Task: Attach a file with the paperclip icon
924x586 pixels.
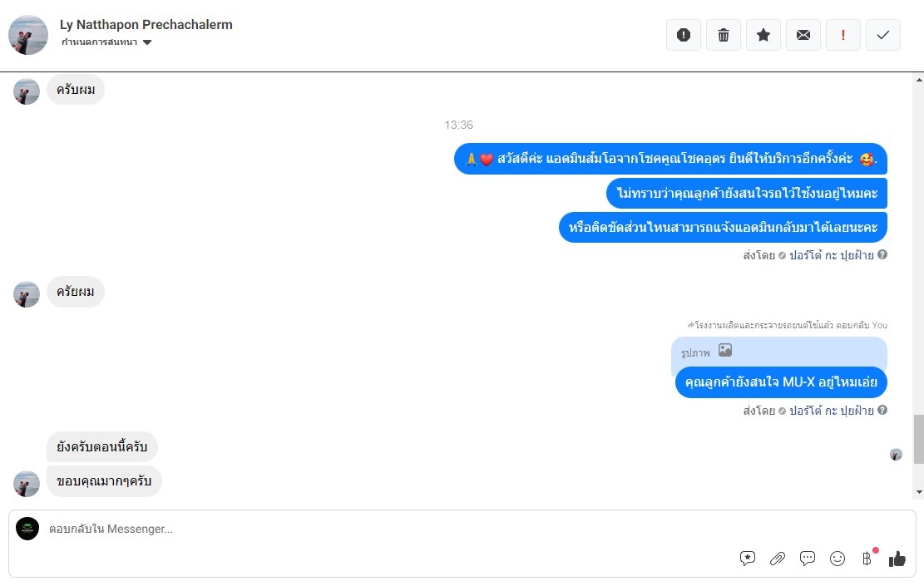Action: click(x=778, y=559)
